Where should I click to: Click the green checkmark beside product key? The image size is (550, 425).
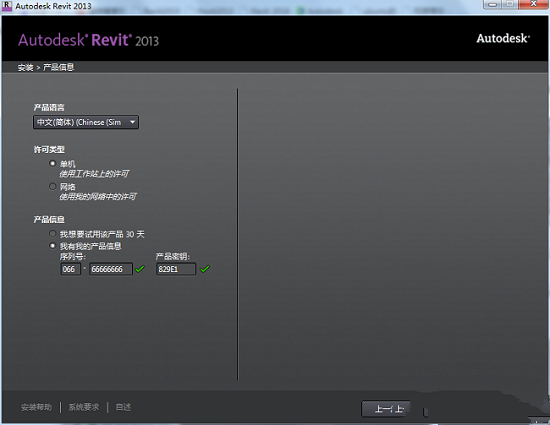pos(205,269)
